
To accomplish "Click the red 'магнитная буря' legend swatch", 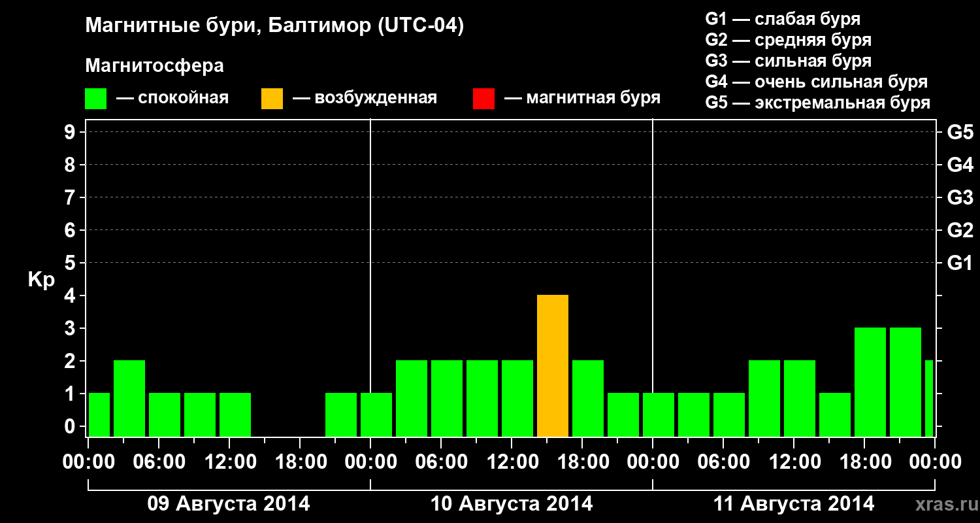I will tap(483, 99).
